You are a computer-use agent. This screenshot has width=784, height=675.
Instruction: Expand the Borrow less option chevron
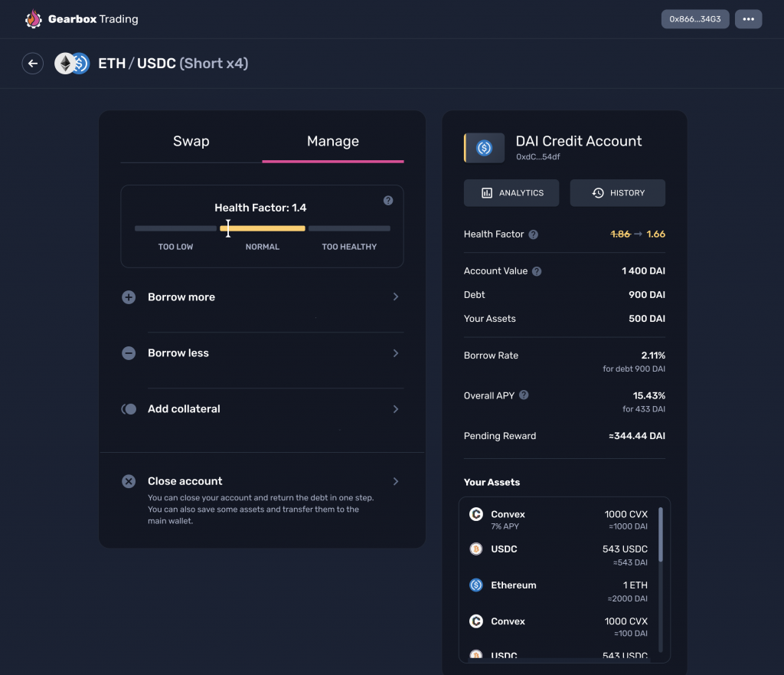[x=396, y=353]
